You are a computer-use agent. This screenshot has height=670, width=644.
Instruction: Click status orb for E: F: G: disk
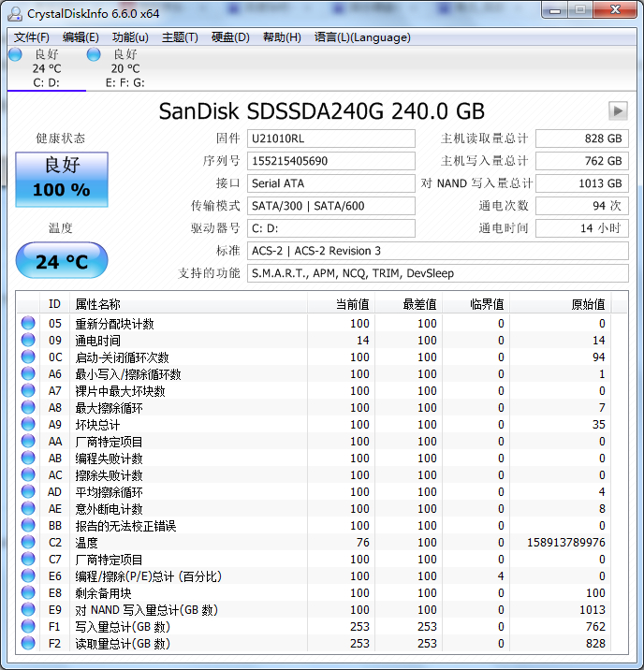pyautogui.click(x=94, y=54)
